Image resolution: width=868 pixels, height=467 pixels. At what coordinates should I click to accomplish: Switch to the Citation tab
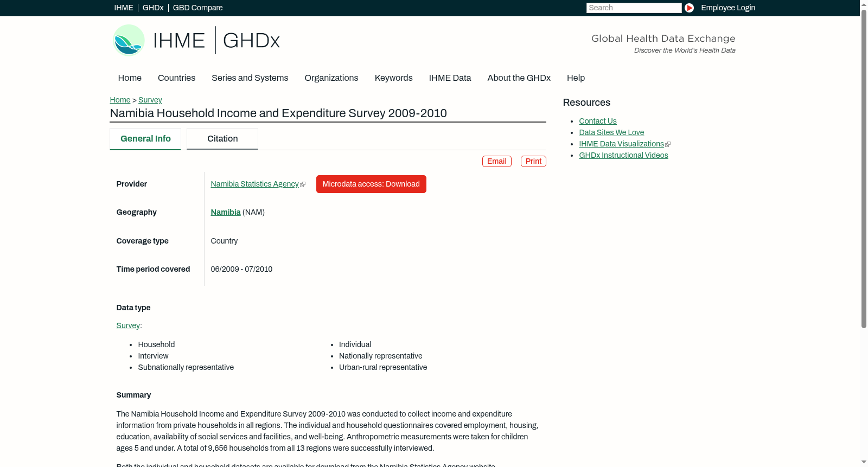tap(222, 139)
